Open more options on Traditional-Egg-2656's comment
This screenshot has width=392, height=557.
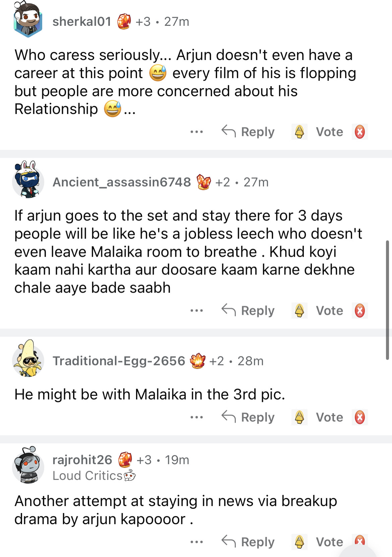(196, 417)
